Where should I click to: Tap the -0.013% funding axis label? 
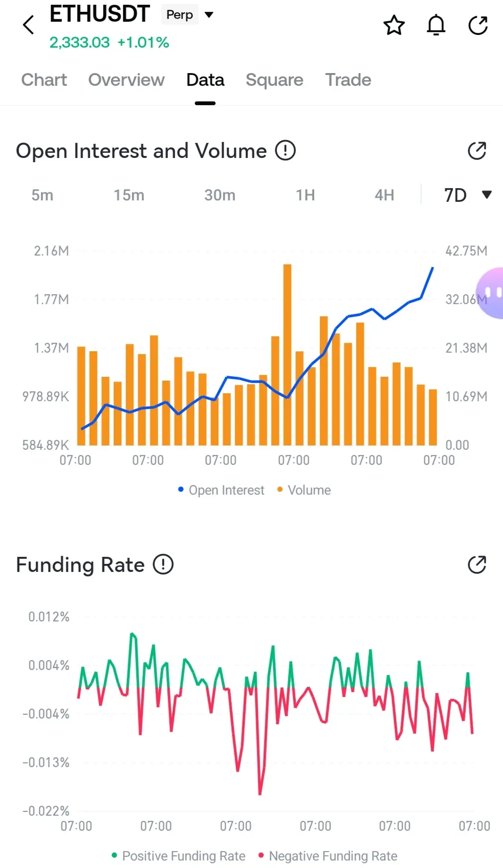pos(46,762)
